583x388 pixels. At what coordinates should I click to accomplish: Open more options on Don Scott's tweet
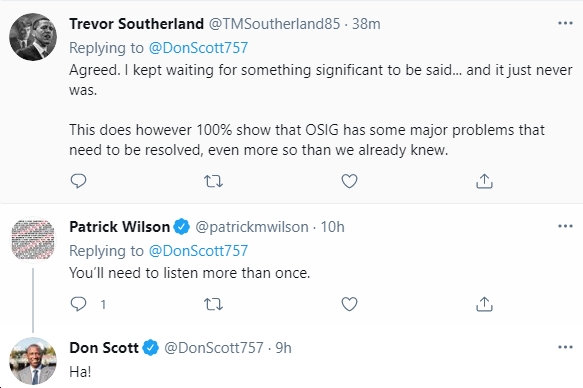[565, 347]
